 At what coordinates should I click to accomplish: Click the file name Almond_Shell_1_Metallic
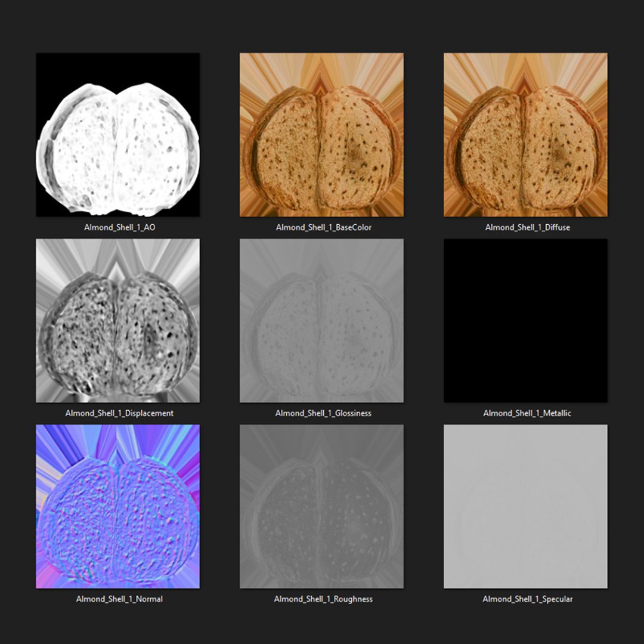[527, 413]
